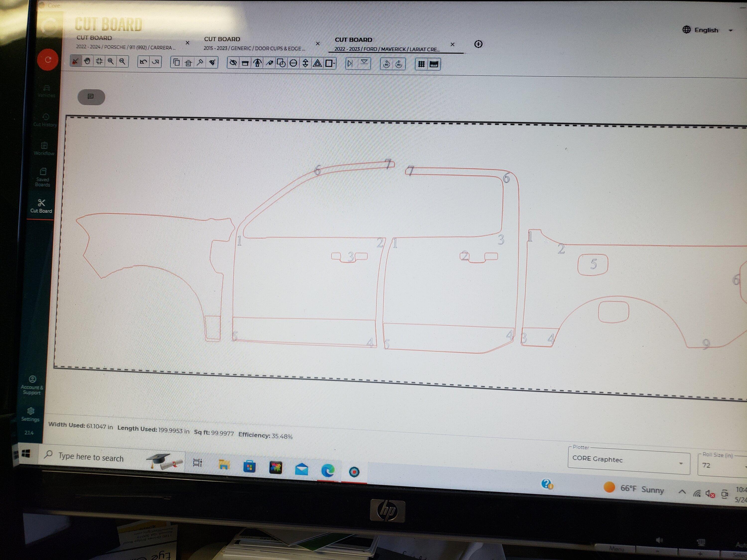Toggle the grid display
Viewport: 747px width, 560px height.
421,64
